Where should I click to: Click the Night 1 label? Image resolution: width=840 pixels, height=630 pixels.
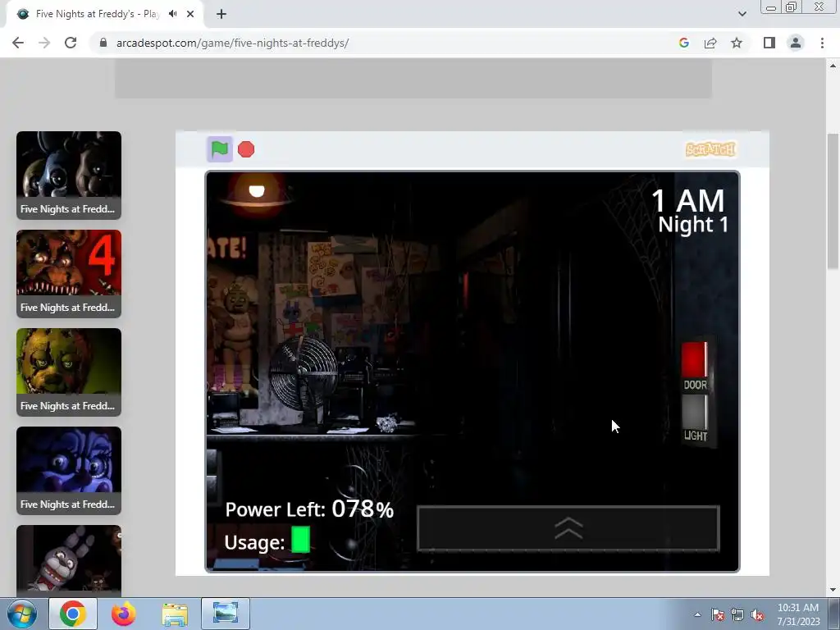[693, 225]
